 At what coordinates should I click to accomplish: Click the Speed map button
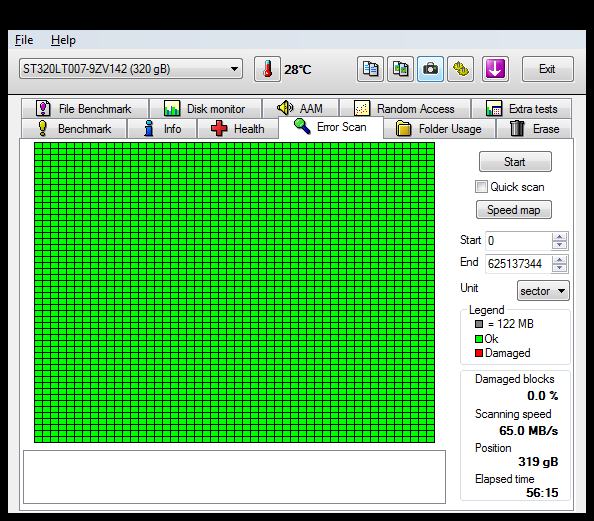[x=514, y=210]
